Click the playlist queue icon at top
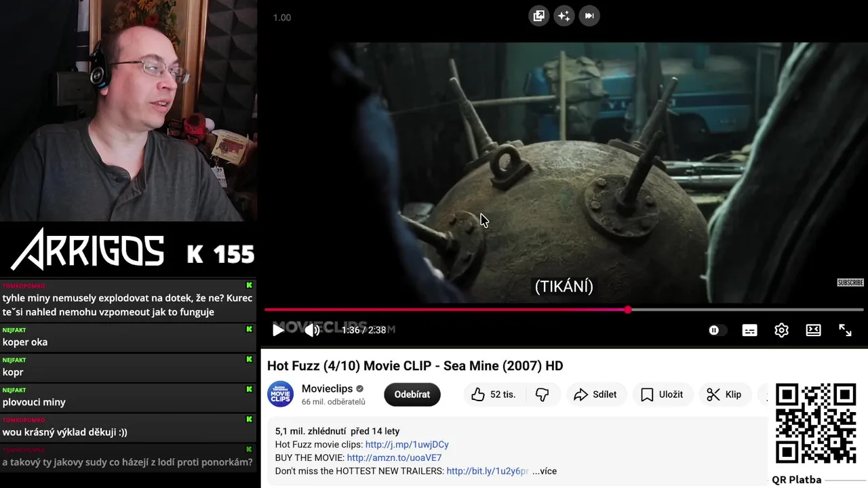This screenshot has width=868, height=488. tap(539, 16)
